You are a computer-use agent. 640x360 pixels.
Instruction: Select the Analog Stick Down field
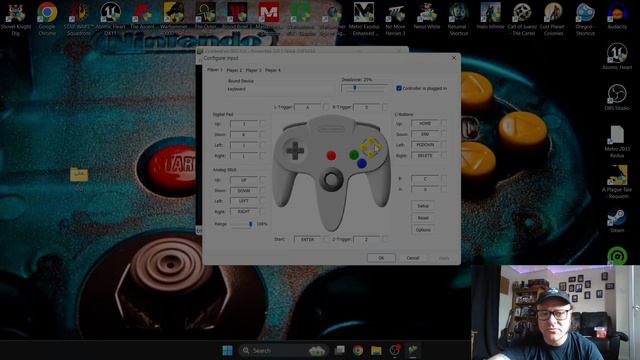coord(244,191)
